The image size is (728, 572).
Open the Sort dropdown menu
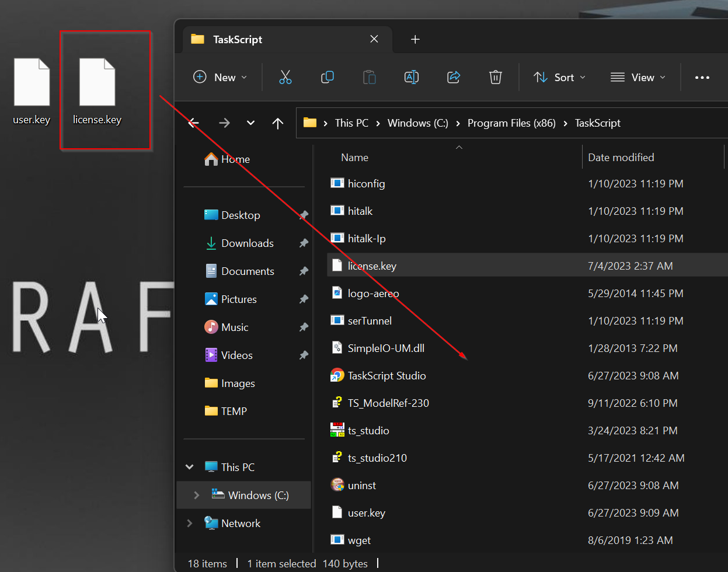pos(559,77)
